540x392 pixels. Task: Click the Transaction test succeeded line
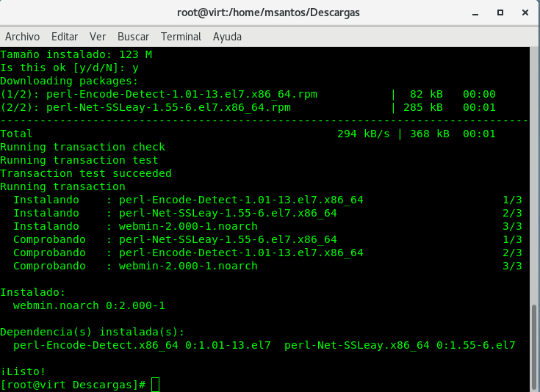coord(86,173)
